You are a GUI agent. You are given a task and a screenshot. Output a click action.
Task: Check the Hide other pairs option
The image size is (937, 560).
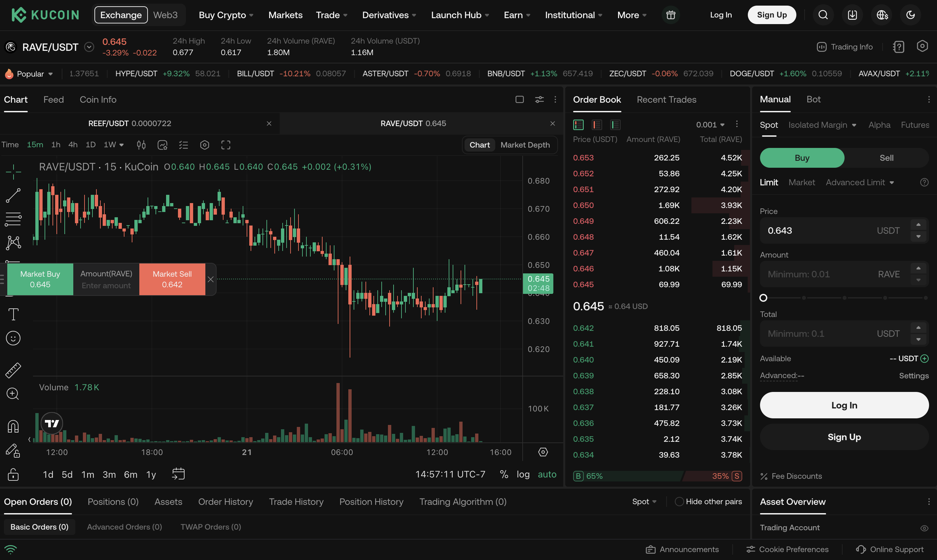679,502
